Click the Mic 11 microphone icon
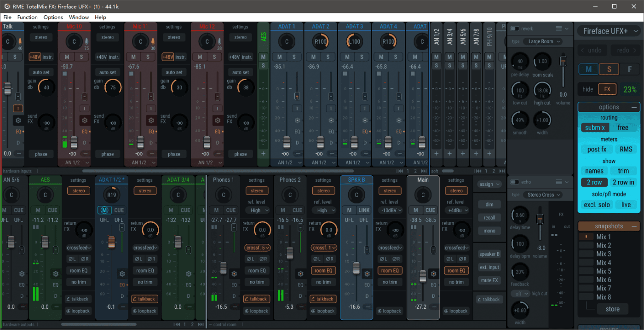Viewport: 644px width, 330px height. [x=153, y=41]
